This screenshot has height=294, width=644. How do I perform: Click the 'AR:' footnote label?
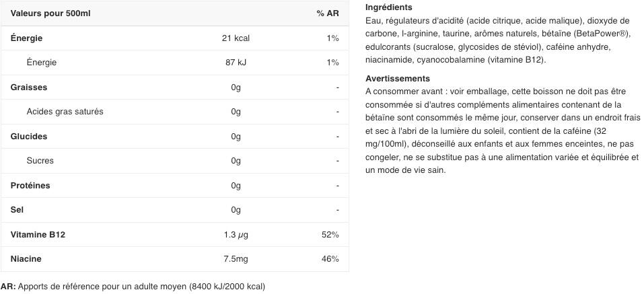pyautogui.click(x=8, y=287)
